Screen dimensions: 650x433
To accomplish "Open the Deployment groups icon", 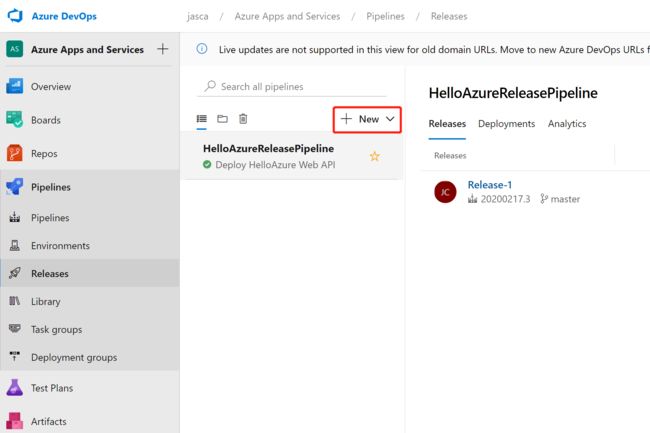I will 15,356.
